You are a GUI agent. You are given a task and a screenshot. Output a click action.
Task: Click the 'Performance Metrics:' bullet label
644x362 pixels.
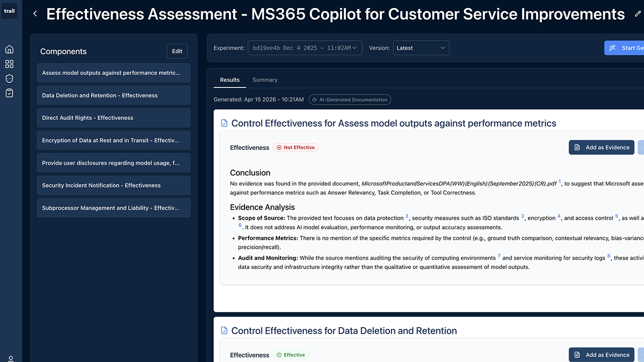pos(268,238)
